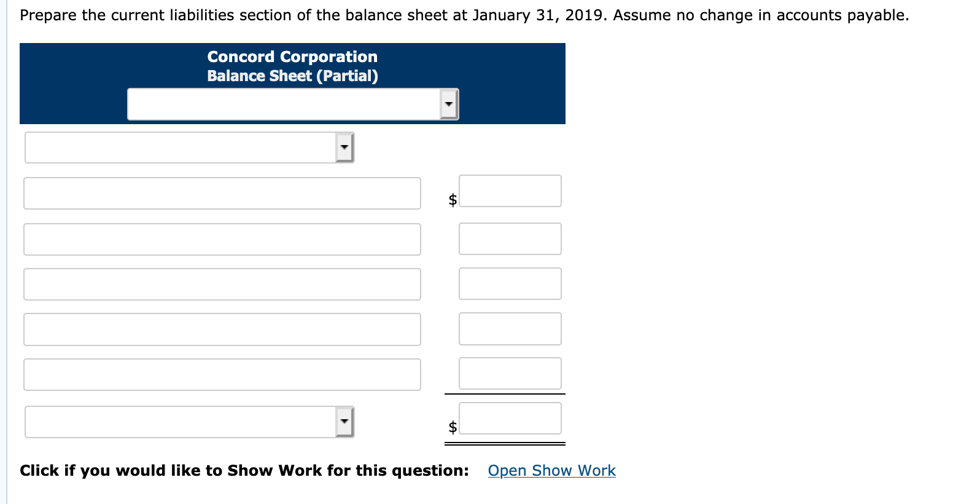Click the fifth account name entry box
Viewport: 980px width, 504px height.
(222, 374)
